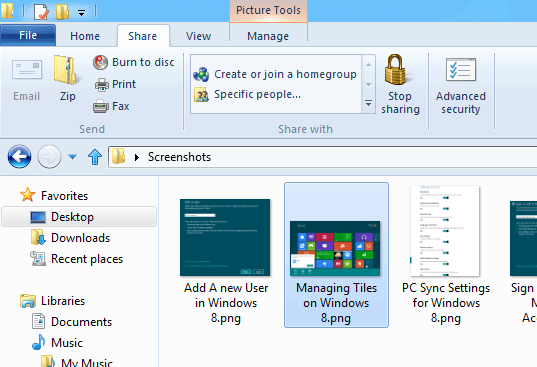Click the Burn to disc icon
Screen dimensions: 537x367
click(x=100, y=62)
